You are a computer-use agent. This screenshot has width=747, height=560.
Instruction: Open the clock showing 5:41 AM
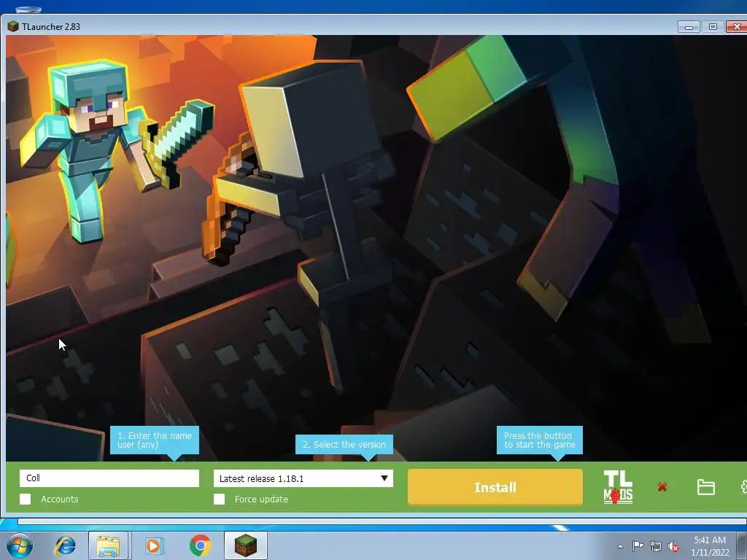click(710, 545)
